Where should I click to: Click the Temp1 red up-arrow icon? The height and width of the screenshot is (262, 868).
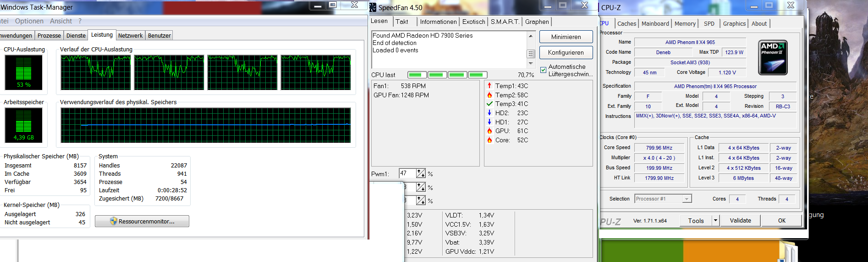pyautogui.click(x=489, y=86)
